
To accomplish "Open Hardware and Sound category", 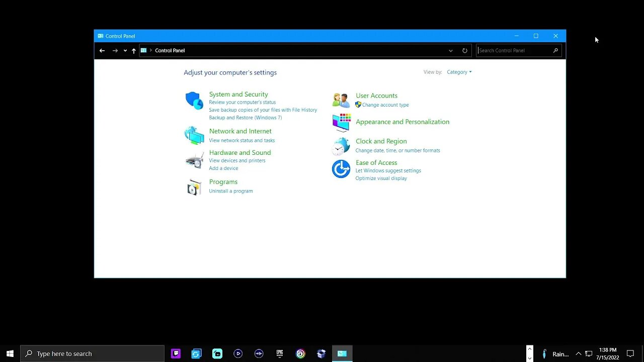I will (240, 152).
